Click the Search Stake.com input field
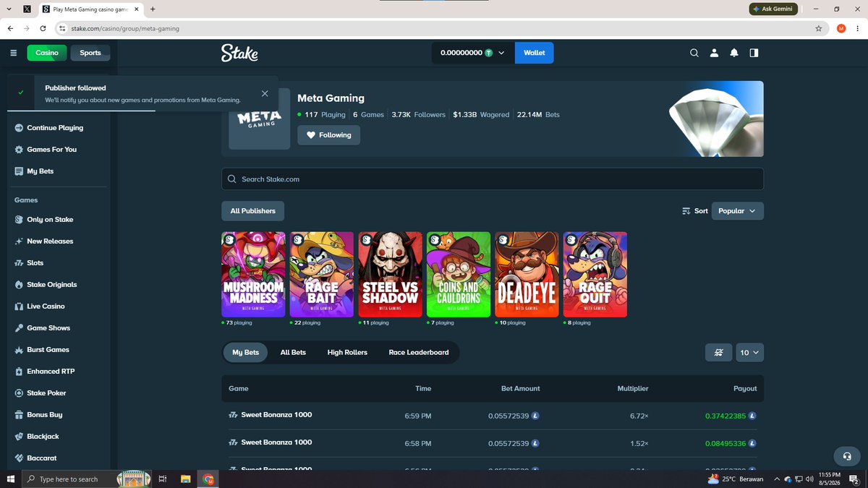This screenshot has height=488, width=868. coord(493,179)
